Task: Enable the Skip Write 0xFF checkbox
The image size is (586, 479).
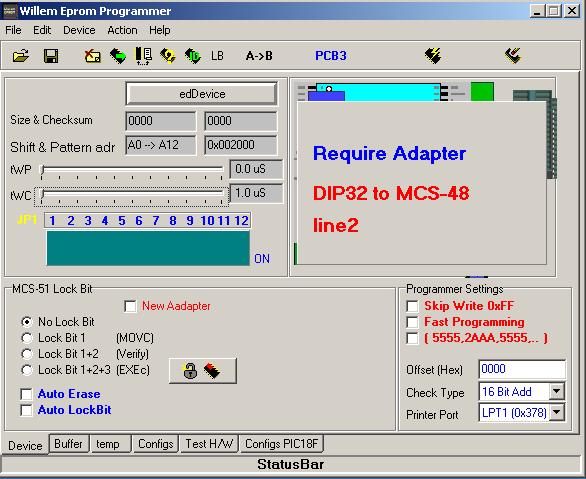Action: click(x=412, y=306)
